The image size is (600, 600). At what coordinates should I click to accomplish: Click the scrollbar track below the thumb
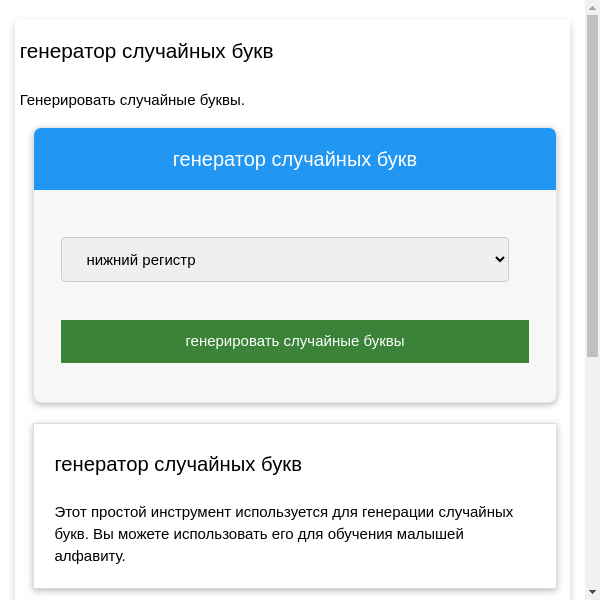click(x=592, y=470)
